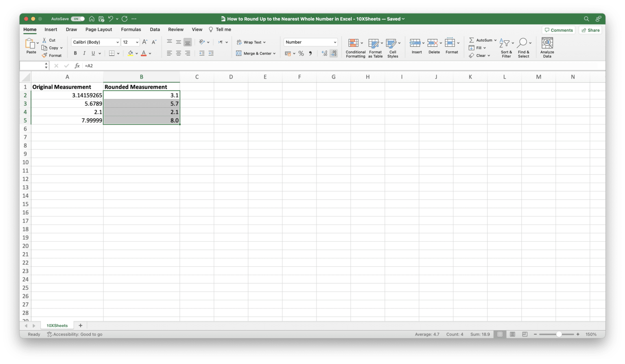Open the font size dropdown
Image resolution: width=625 pixels, height=364 pixels.
click(136, 42)
